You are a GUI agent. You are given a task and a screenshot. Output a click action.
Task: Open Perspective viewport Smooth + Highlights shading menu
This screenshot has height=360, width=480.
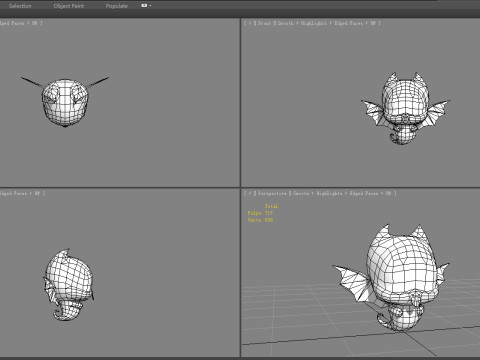(x=318, y=193)
